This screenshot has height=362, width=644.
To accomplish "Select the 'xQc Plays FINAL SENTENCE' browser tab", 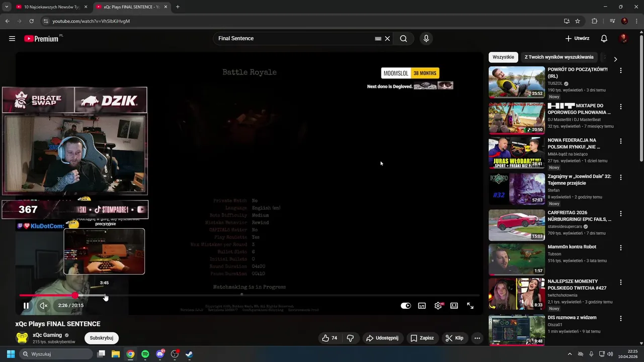I will (x=131, y=7).
